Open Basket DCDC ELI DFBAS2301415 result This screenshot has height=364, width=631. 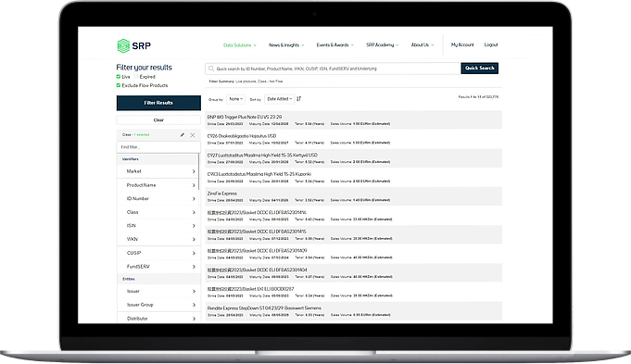257,232
